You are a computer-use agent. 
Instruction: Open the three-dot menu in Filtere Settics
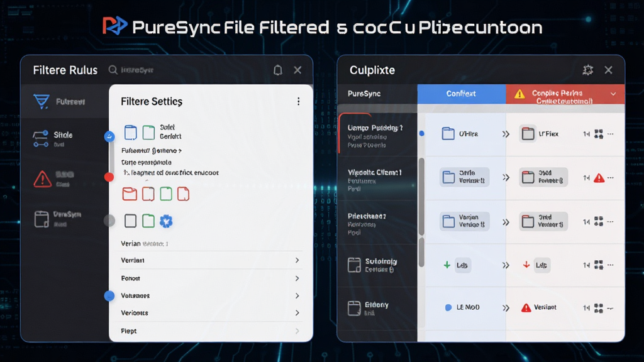point(299,101)
